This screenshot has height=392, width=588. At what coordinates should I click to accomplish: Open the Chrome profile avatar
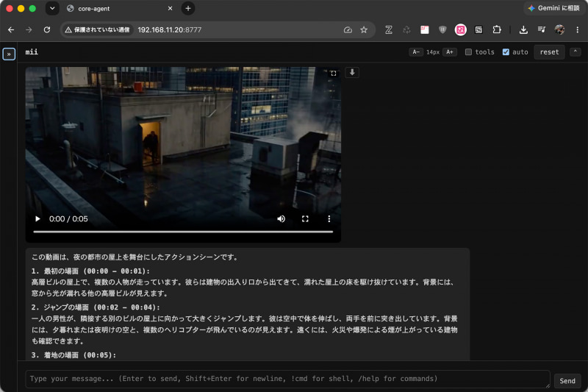click(559, 29)
